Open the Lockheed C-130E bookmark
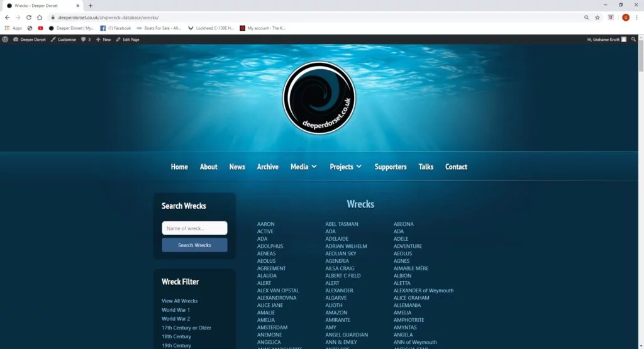 [x=211, y=28]
